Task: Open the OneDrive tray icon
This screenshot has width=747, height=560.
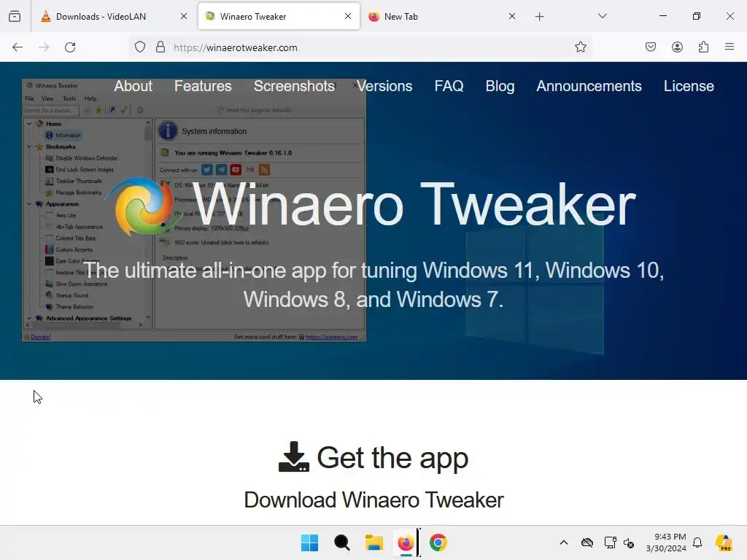Action: point(587,542)
